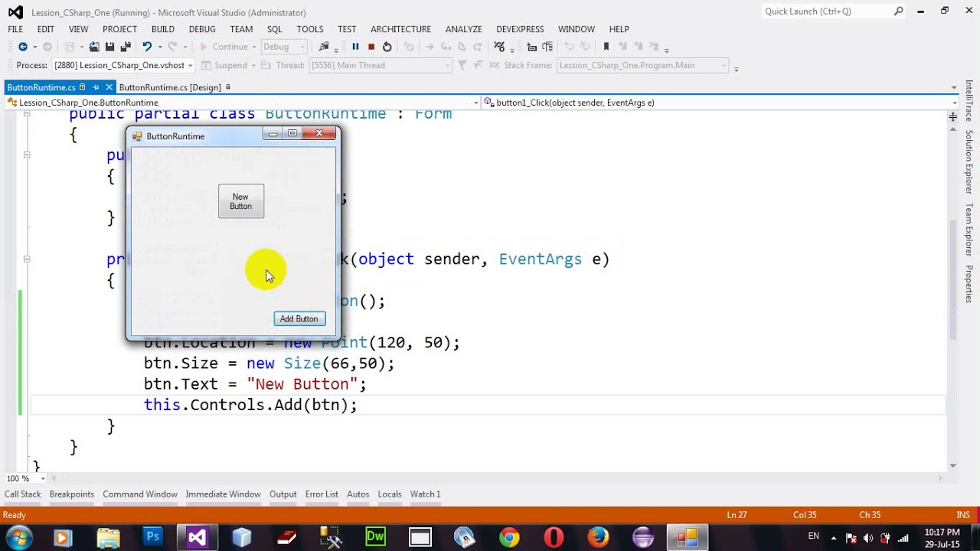Screen dimensions: 980x551
Task: Open the Immediate Window tab
Action: click(x=224, y=494)
